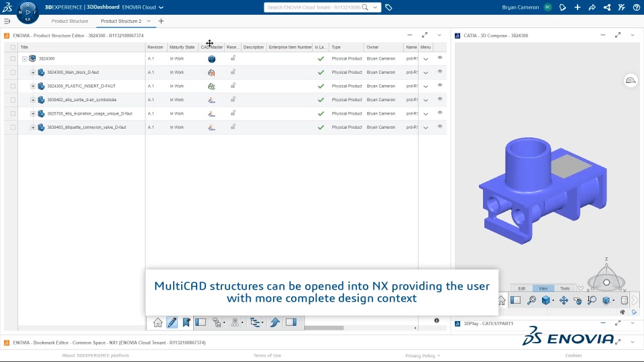Open the help question mark icon

tap(636, 7)
